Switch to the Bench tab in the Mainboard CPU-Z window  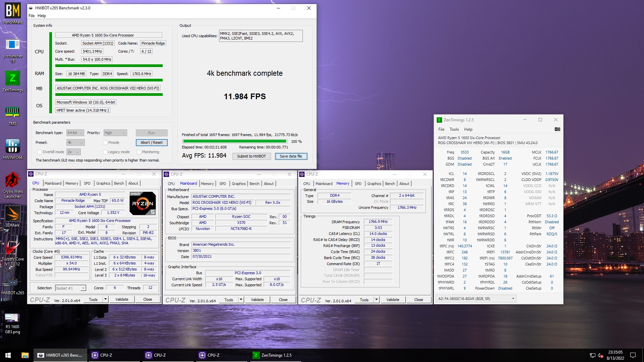(255, 184)
